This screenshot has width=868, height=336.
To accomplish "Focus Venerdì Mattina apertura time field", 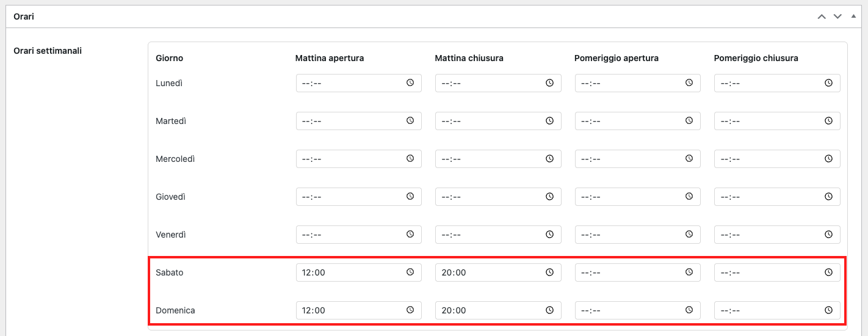I will 359,235.
